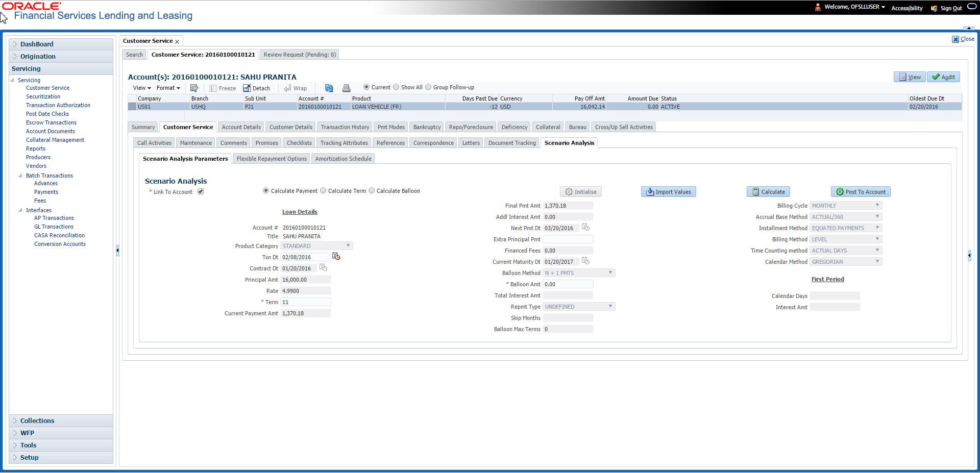Click the Freeze columns icon
980x473 pixels.
pos(213,88)
